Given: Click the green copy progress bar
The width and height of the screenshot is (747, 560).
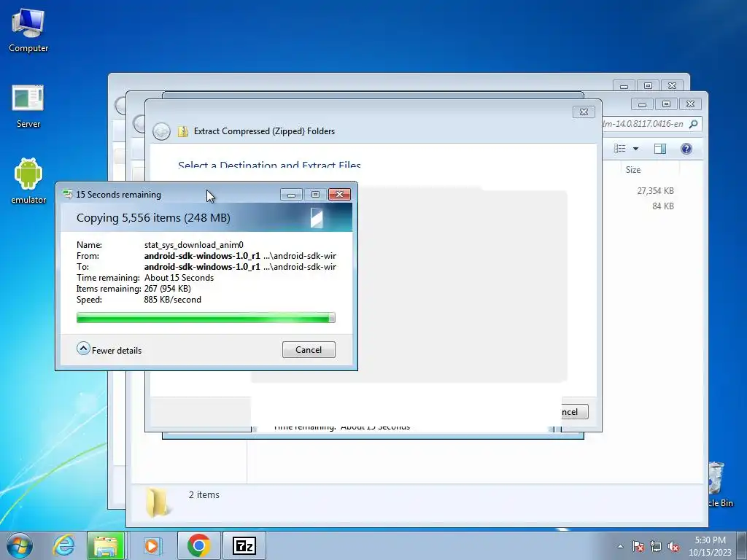Looking at the screenshot, I should 206,318.
